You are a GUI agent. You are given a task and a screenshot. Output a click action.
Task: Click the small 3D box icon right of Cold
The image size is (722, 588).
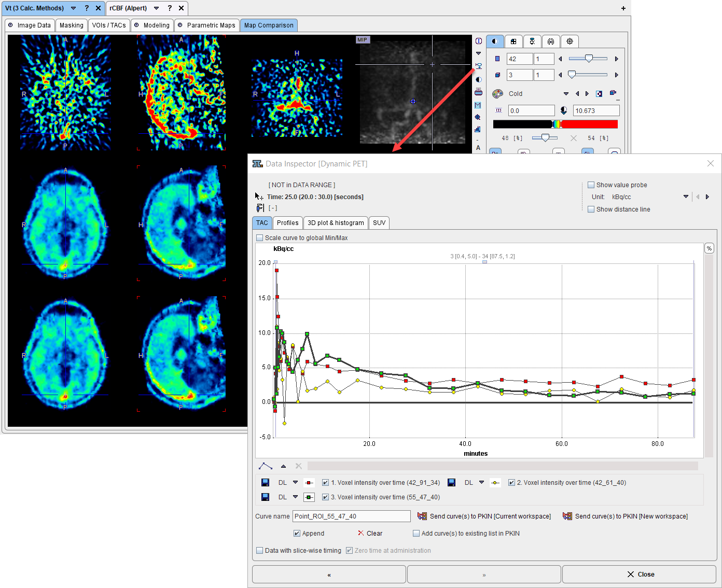click(613, 93)
